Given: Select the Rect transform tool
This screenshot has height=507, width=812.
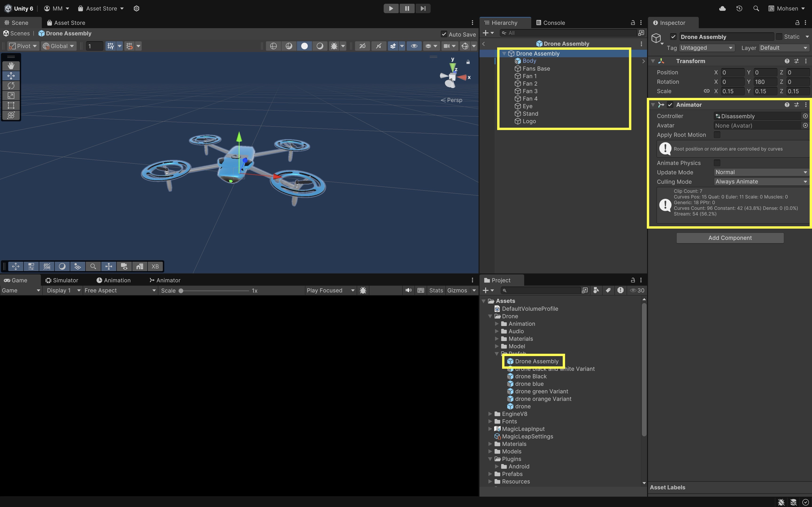Looking at the screenshot, I should click(11, 105).
